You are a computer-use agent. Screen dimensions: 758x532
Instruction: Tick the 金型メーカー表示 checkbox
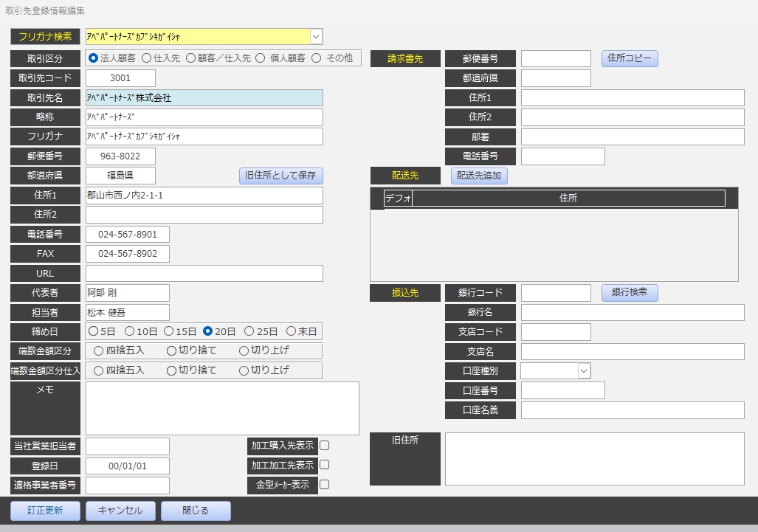[324, 485]
